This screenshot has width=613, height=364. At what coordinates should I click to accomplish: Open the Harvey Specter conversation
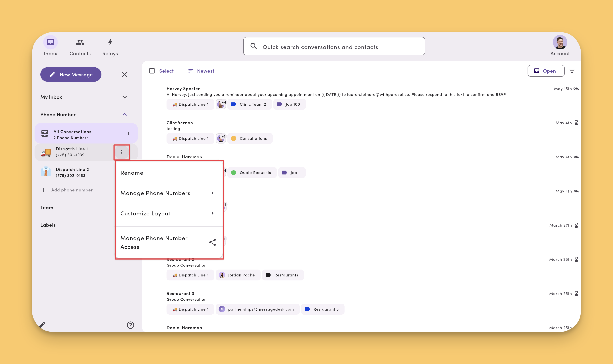(x=361, y=98)
